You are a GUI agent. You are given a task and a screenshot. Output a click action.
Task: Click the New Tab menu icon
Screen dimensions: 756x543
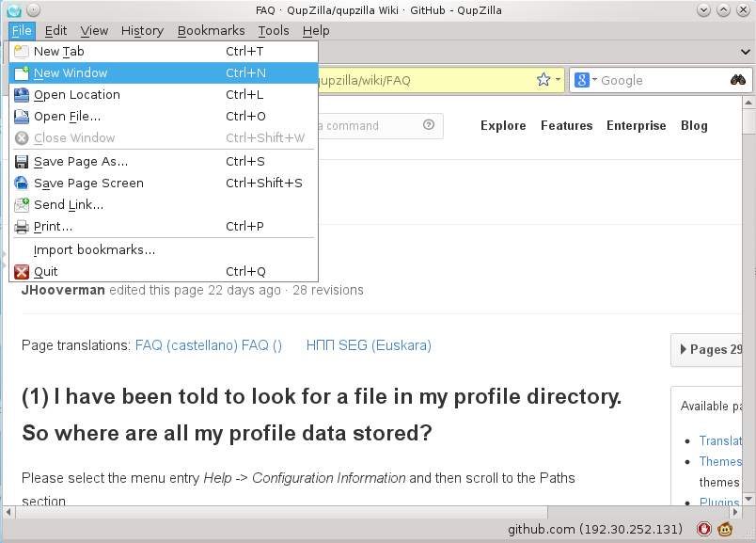22,51
